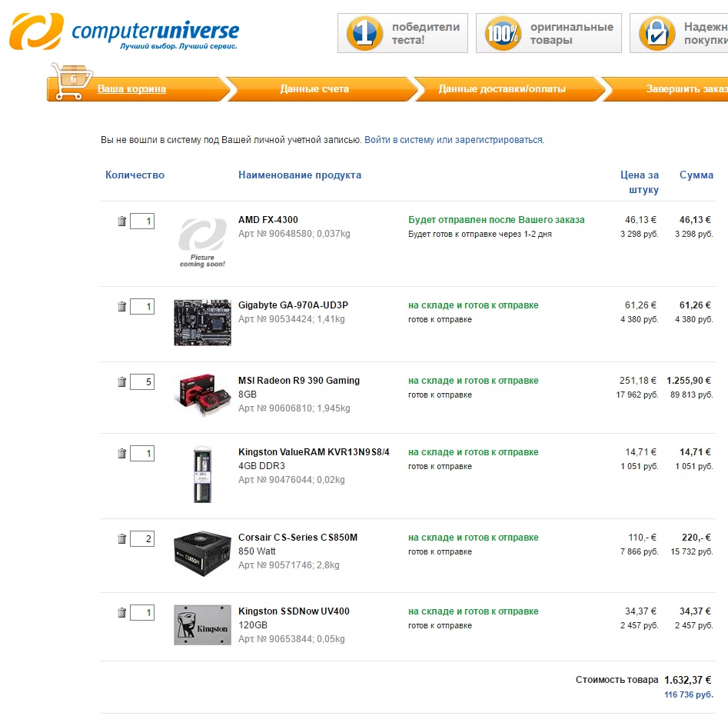Open Kingston ValueRAM memory stick image
Screen dimensions: 728x716
[202, 475]
